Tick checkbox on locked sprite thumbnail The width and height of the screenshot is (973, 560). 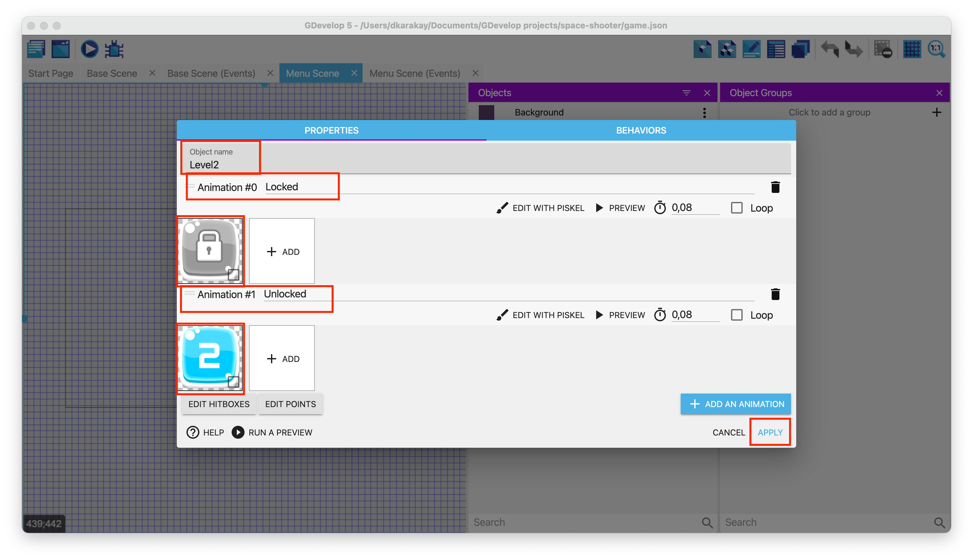point(233,275)
